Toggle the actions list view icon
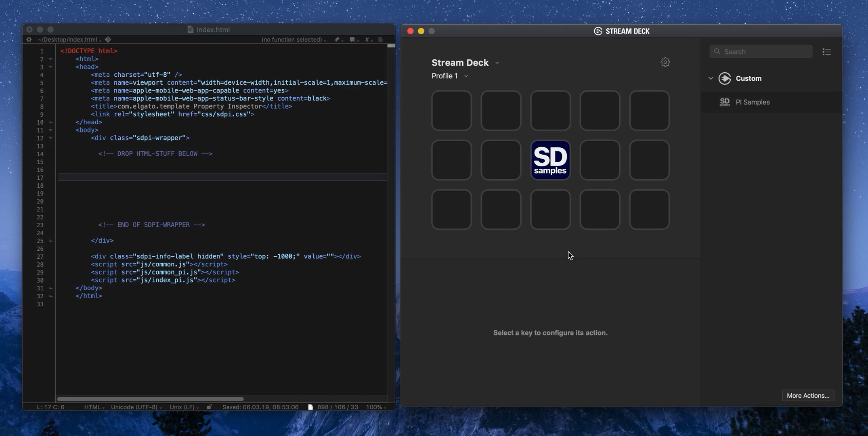The width and height of the screenshot is (868, 436). click(x=826, y=52)
